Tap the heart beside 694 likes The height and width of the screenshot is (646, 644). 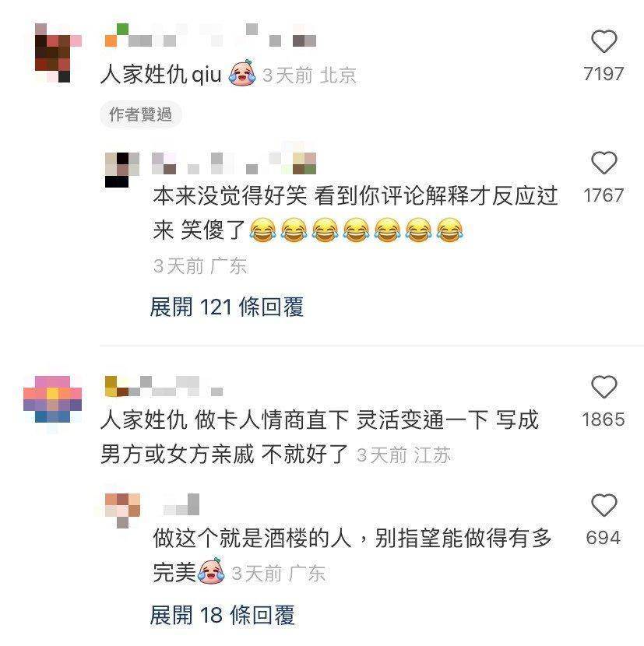pos(604,505)
